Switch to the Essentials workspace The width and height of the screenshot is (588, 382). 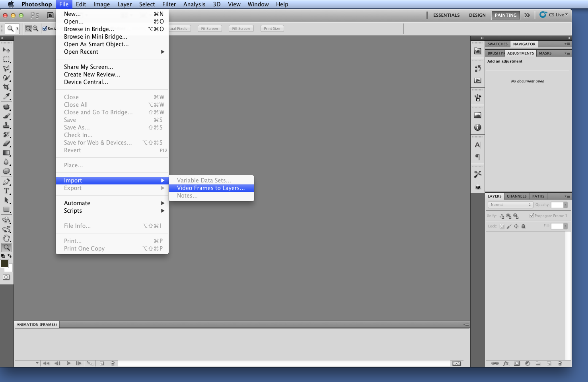click(446, 15)
